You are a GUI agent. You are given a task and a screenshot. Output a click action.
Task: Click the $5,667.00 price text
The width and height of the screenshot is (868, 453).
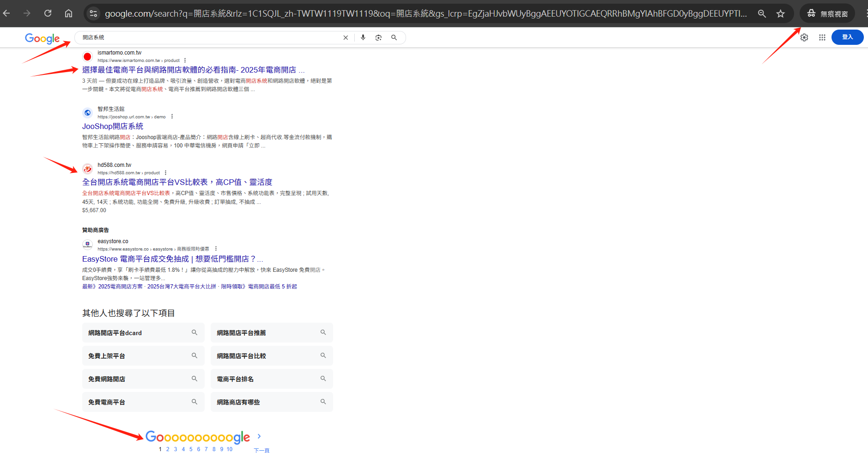pyautogui.click(x=94, y=210)
